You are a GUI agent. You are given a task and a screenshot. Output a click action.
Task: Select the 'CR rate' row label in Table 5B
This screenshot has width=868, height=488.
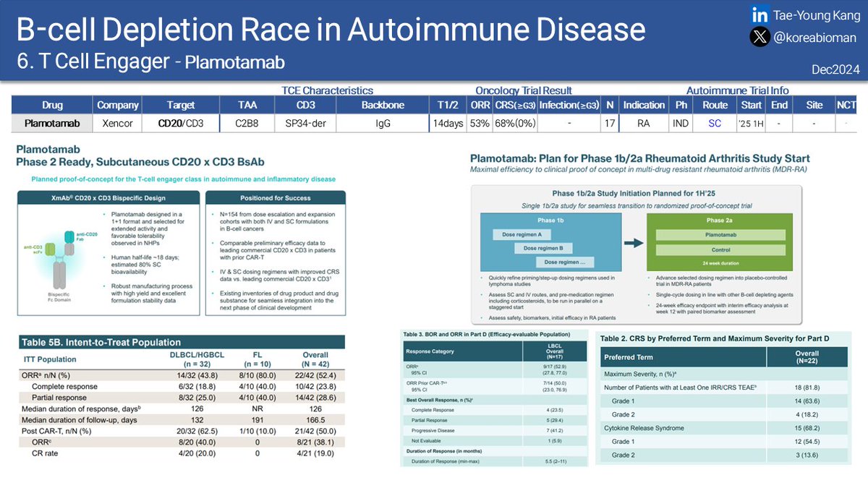[x=46, y=453]
